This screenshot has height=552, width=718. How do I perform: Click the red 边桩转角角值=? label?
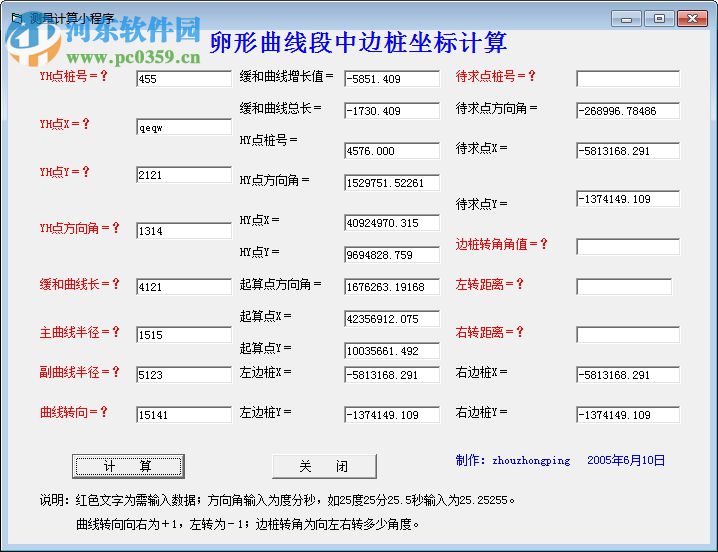(x=502, y=244)
